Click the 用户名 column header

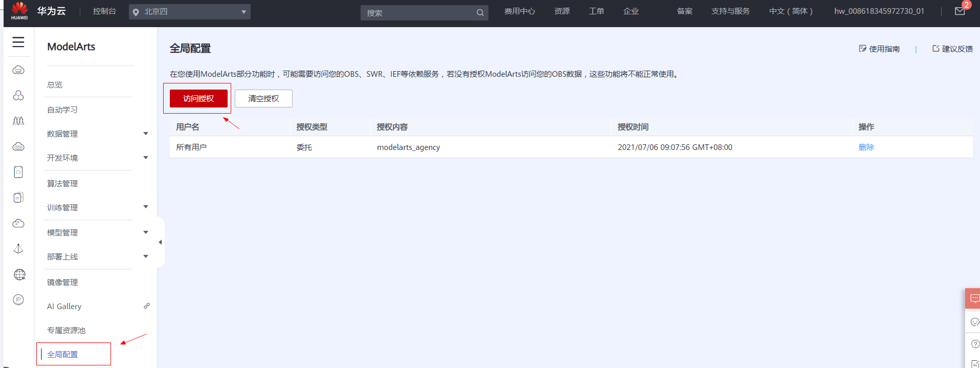(188, 126)
